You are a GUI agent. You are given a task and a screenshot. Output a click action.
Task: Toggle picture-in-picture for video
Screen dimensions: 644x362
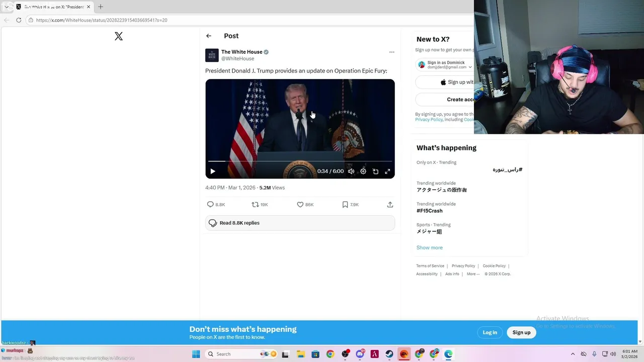[x=375, y=171]
